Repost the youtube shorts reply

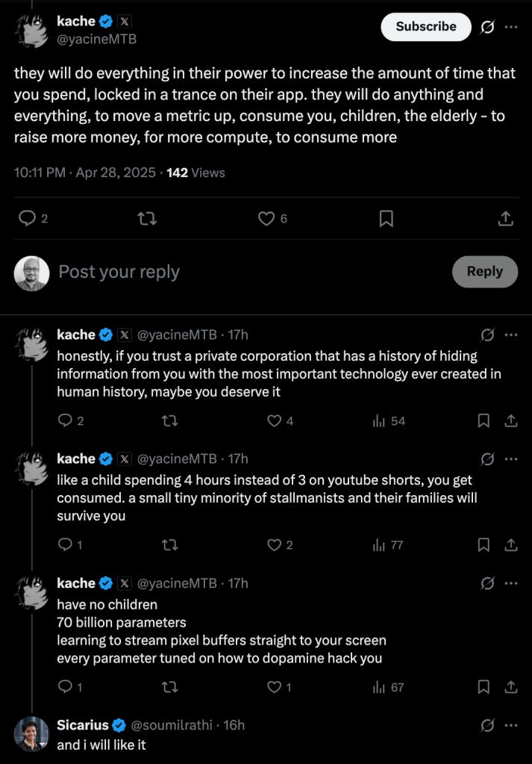point(169,544)
